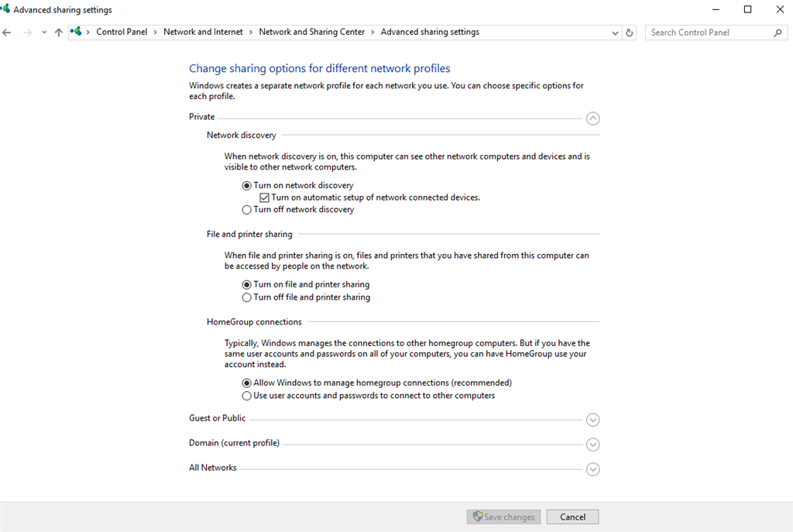Click the Cancel button

point(572,517)
